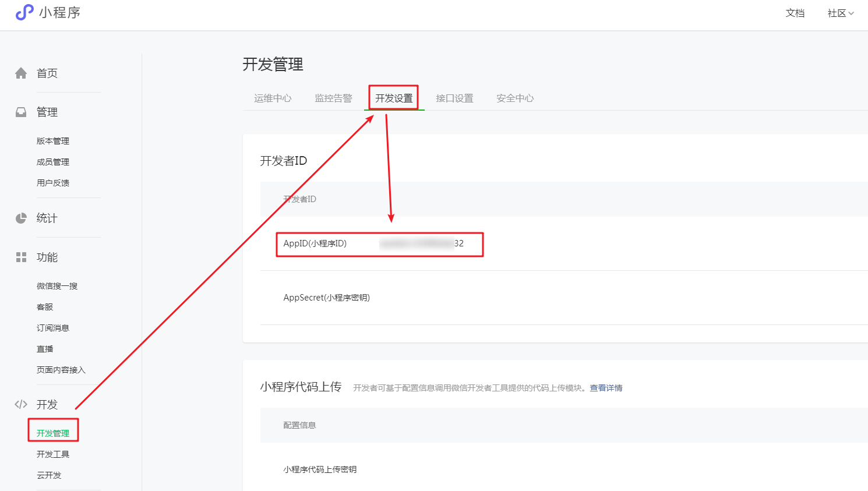
Task: Go to the 安全中心 tab
Action: (515, 98)
